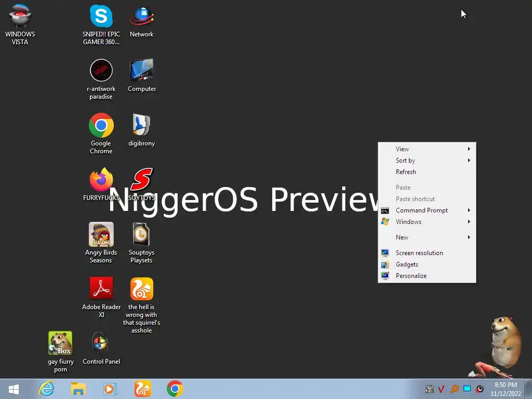
Task: Select the Skype-logo shortcut labeled SNIPED!! EPIC GAMER
Action: click(x=101, y=24)
